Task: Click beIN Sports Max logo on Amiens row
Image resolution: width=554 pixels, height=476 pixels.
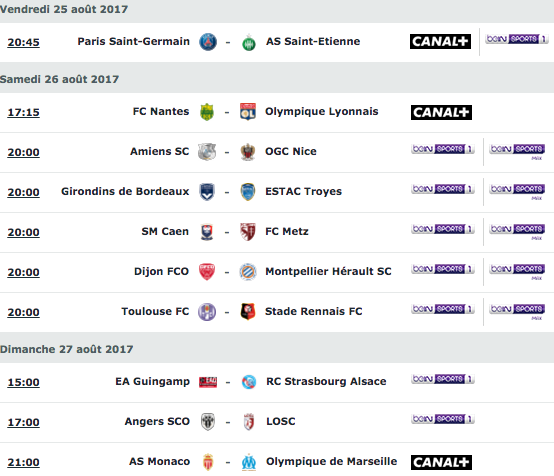Action: (x=517, y=152)
